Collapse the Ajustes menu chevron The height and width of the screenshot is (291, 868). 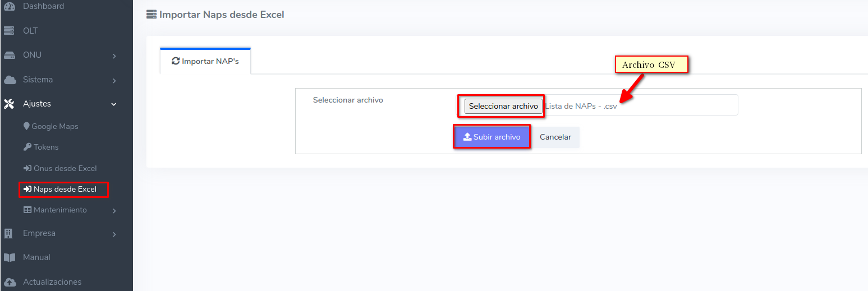point(114,104)
